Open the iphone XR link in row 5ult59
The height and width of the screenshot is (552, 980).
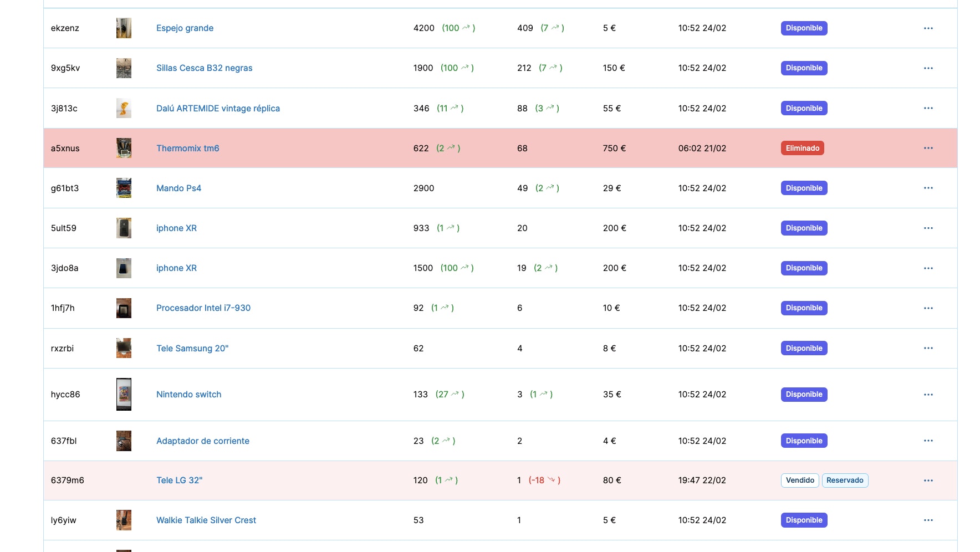(176, 228)
